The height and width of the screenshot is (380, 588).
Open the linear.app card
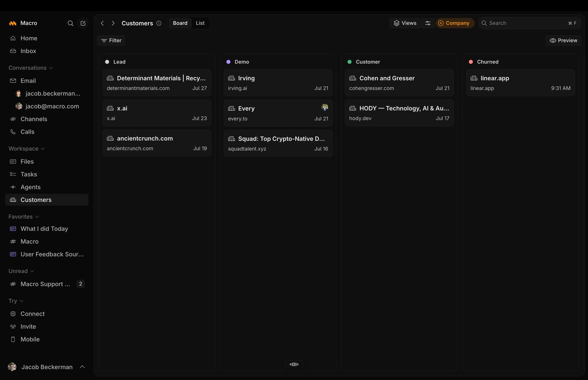pos(520,83)
